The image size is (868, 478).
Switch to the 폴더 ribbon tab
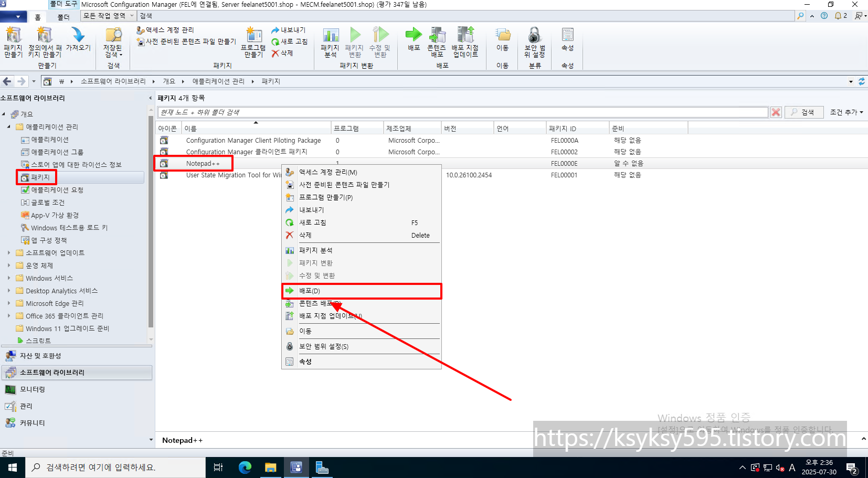coord(63,17)
